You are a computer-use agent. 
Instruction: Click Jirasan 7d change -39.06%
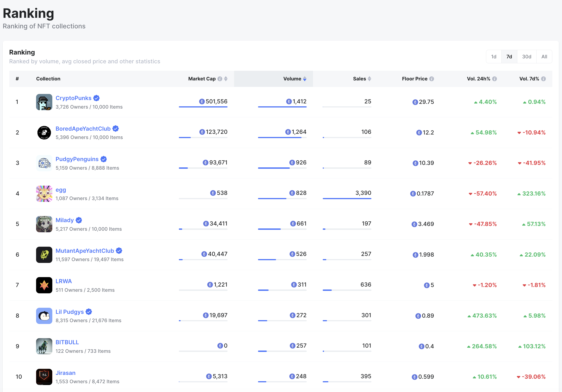534,377
